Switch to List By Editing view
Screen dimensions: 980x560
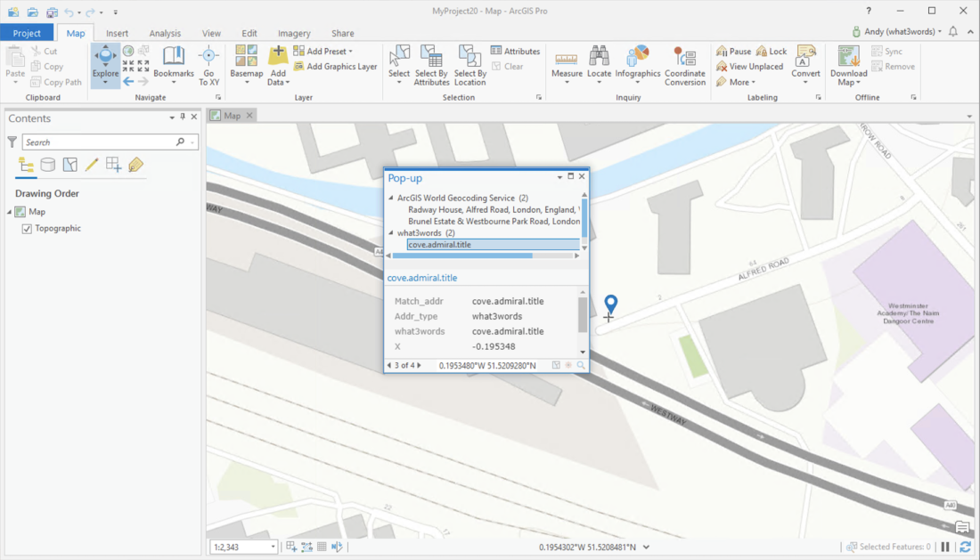[x=91, y=165]
